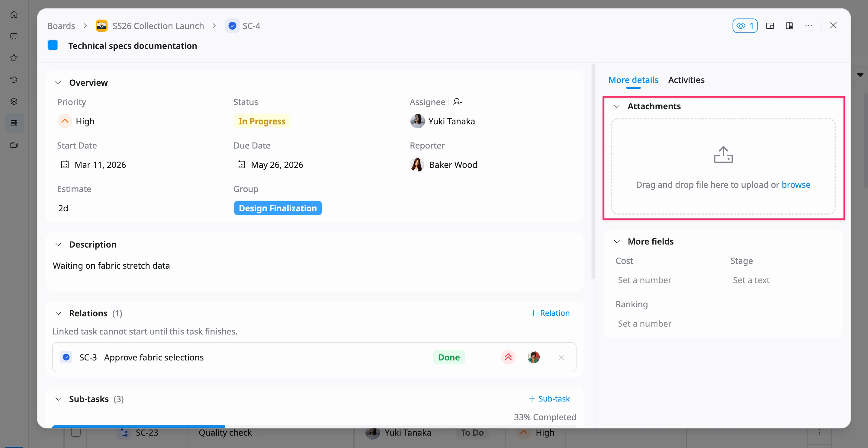Viewport: 868px width, 448px height.
Task: Add a new Relation
Action: pyautogui.click(x=550, y=313)
